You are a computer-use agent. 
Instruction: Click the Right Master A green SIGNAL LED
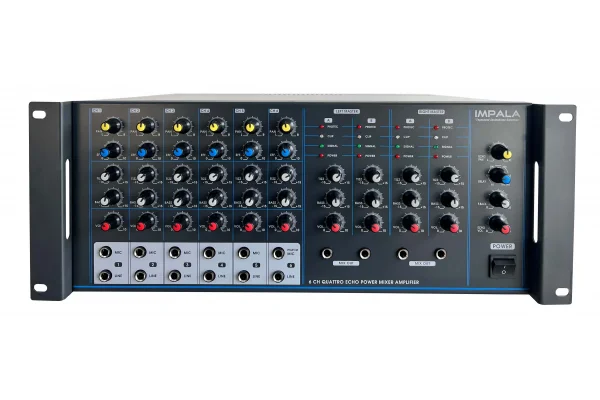(x=398, y=147)
